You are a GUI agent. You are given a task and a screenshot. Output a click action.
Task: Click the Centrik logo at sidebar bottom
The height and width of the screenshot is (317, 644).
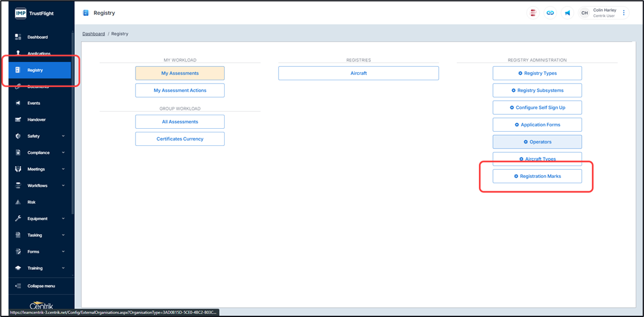41,305
